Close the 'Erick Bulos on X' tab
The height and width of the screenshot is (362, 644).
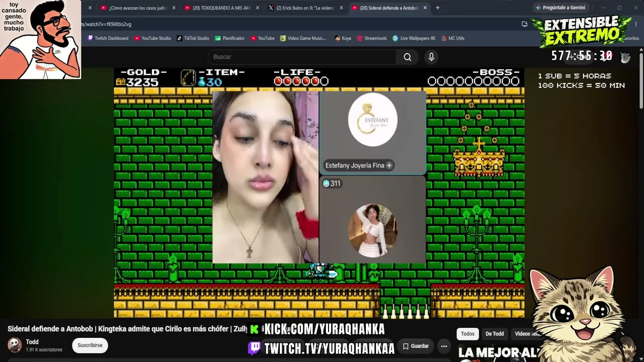pyautogui.click(x=341, y=8)
